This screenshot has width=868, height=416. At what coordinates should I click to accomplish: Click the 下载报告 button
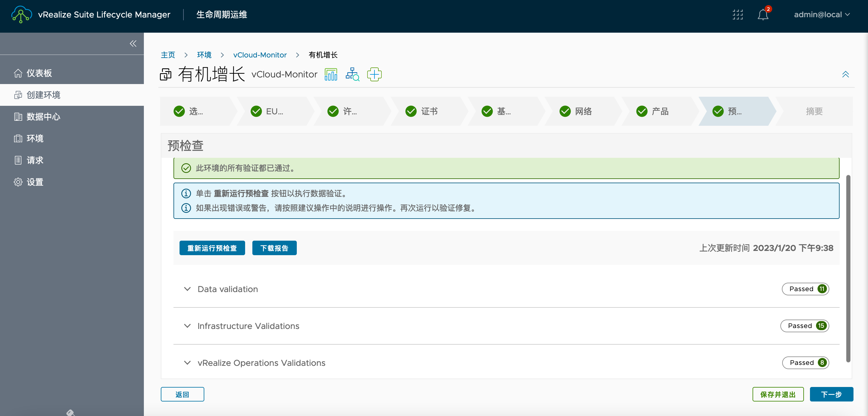tap(274, 248)
